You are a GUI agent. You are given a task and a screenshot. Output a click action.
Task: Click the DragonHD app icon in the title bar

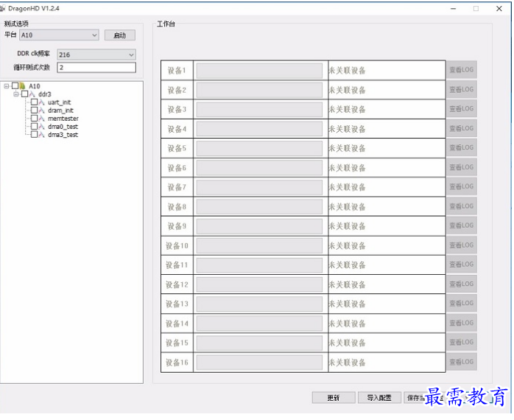3,8
